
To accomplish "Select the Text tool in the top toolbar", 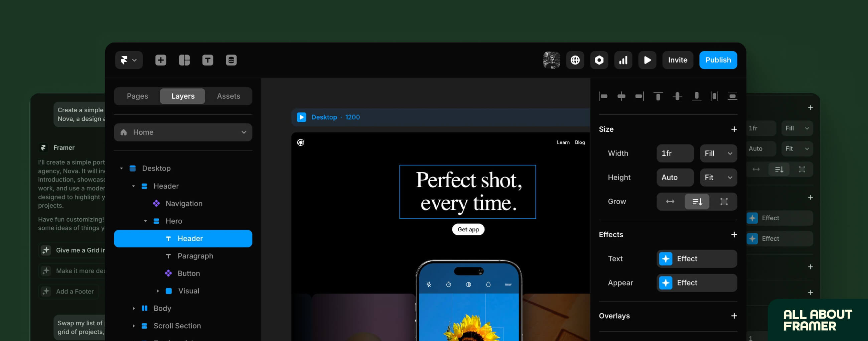I will tap(207, 60).
